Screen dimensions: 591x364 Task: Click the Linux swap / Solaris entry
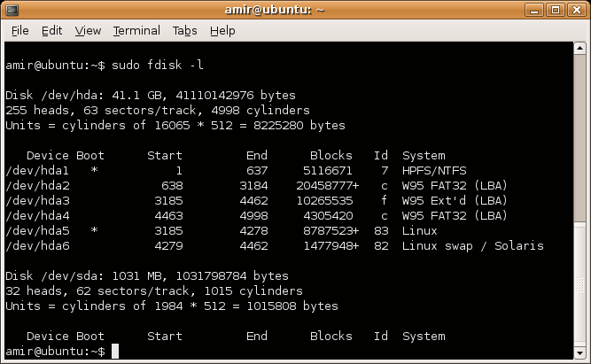click(x=472, y=245)
